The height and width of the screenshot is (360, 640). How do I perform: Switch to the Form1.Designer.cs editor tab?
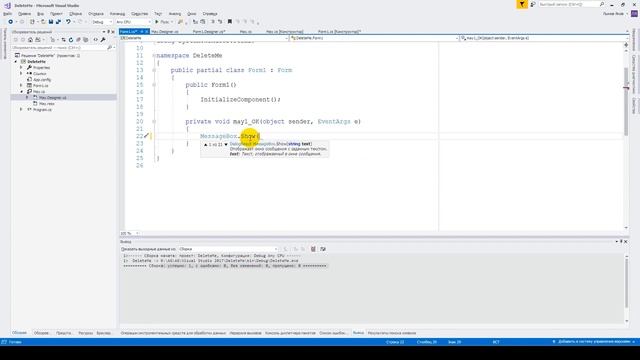[x=209, y=31]
